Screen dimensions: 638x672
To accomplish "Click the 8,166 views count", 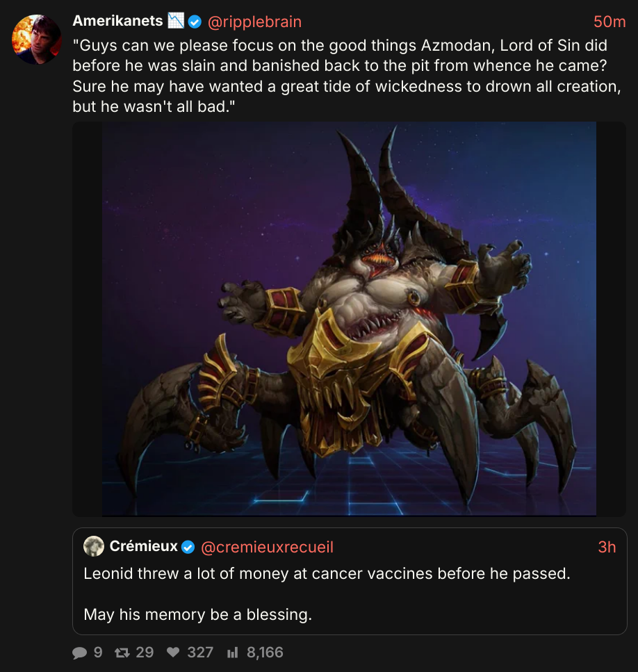I will coord(265,653).
